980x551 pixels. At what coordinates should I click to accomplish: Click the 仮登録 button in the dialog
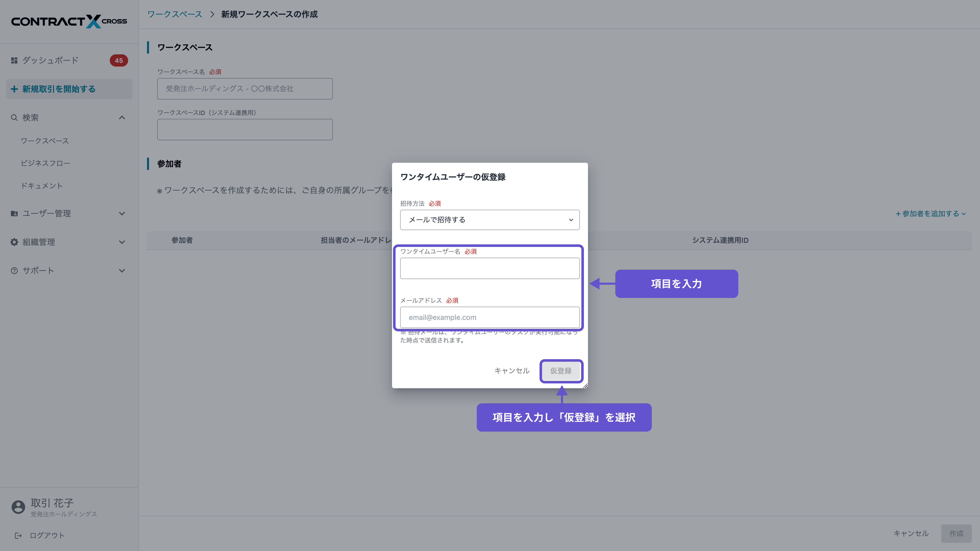click(561, 371)
